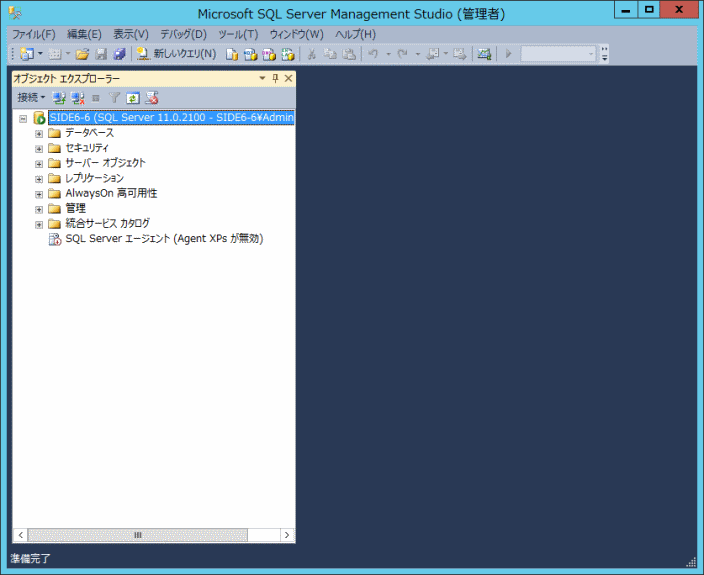This screenshot has height=575, width=704.
Task: Click the SQL Server エージェント icon
Action: (x=55, y=239)
